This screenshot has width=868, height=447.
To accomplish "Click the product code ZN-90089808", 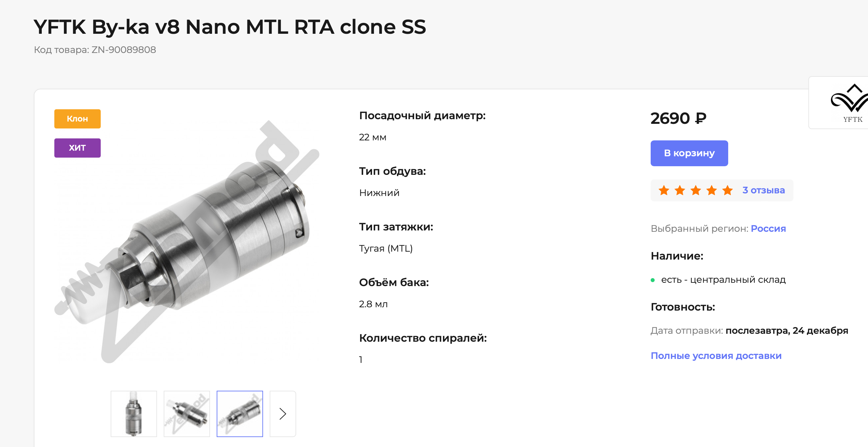I will [124, 50].
